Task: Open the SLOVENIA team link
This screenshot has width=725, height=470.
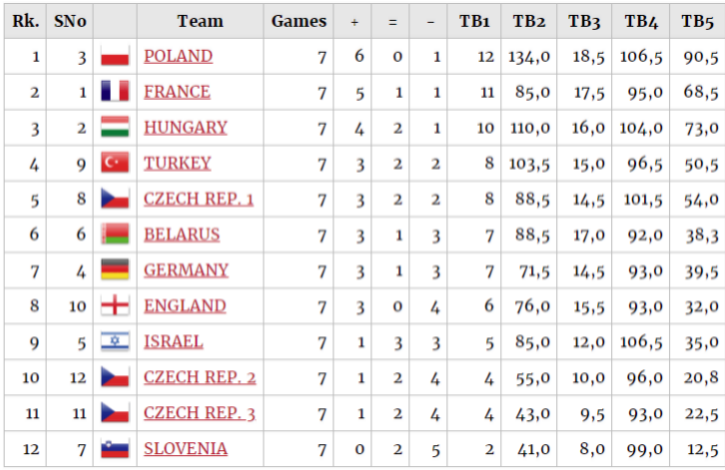Action: click(185, 449)
